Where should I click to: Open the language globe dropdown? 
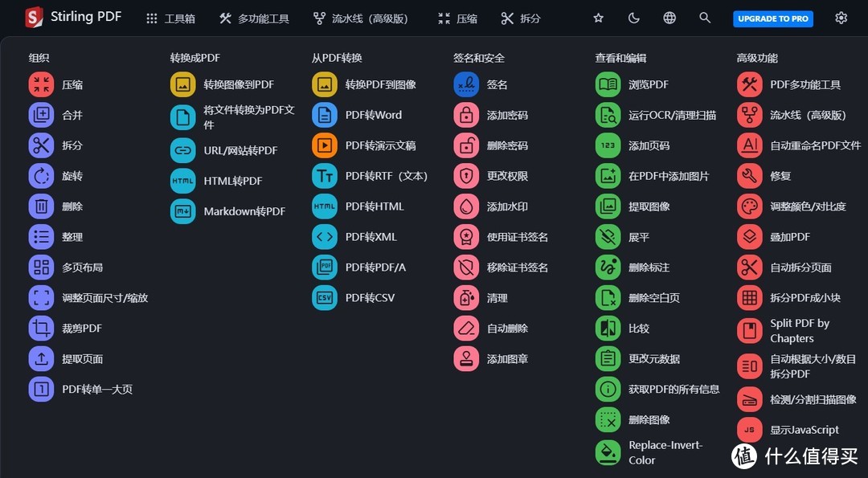click(x=669, y=18)
